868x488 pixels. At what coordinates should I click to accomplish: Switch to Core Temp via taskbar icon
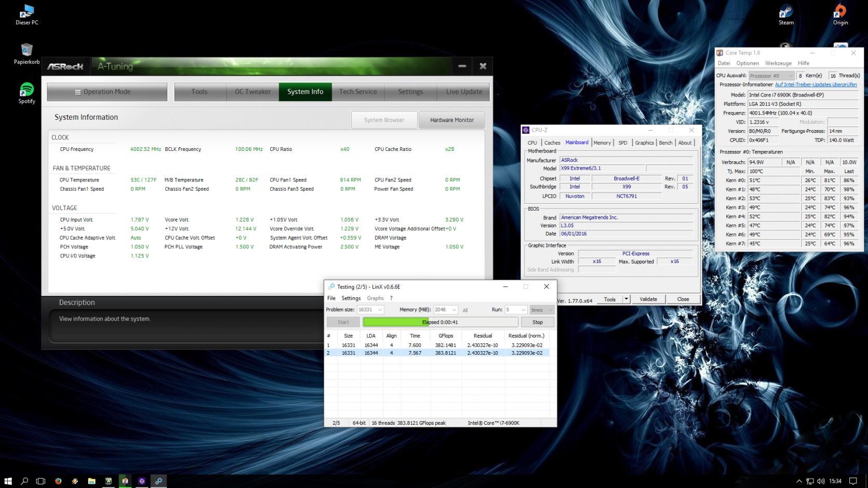pos(125,481)
